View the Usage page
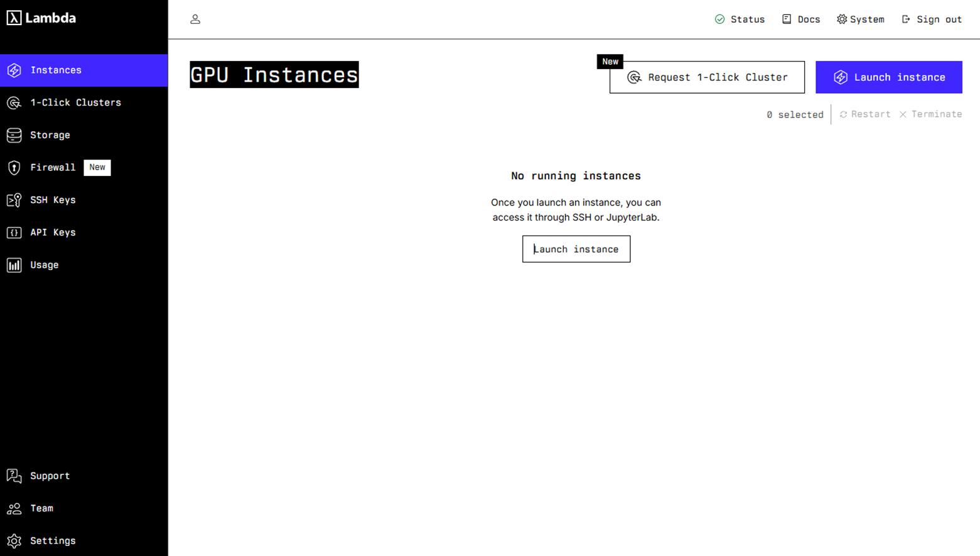The width and height of the screenshot is (980, 556). click(84, 265)
